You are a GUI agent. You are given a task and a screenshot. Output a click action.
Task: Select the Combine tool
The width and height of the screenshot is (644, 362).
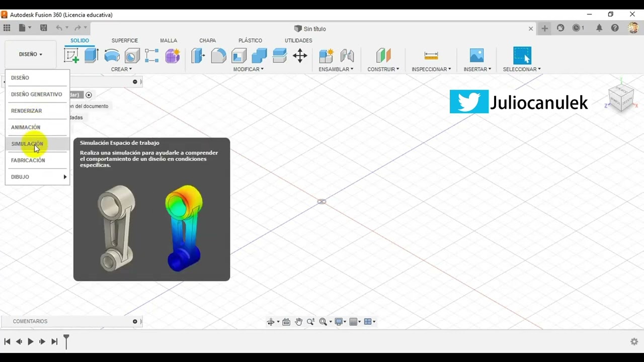click(259, 55)
